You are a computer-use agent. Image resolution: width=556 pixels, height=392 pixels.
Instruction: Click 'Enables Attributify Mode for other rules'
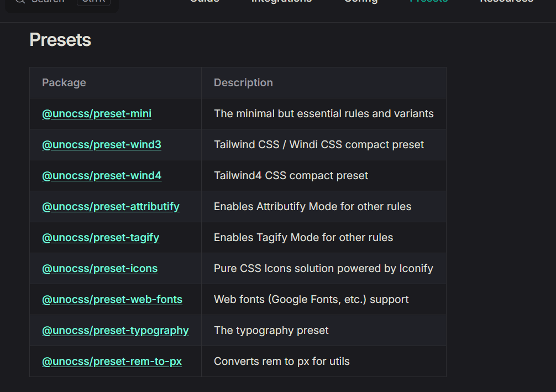[312, 206]
